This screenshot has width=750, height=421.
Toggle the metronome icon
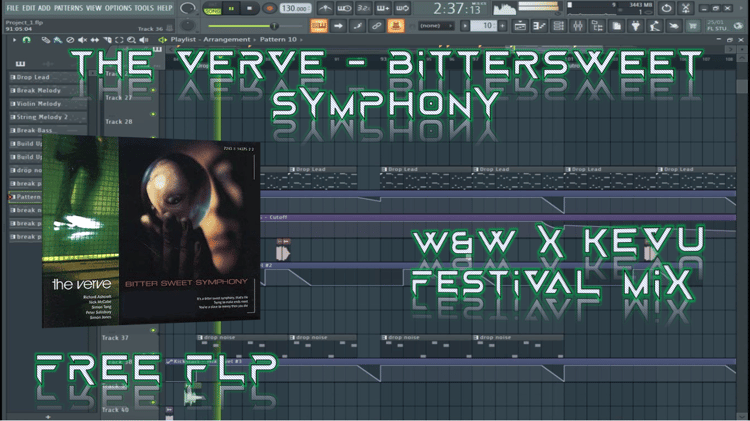(325, 9)
